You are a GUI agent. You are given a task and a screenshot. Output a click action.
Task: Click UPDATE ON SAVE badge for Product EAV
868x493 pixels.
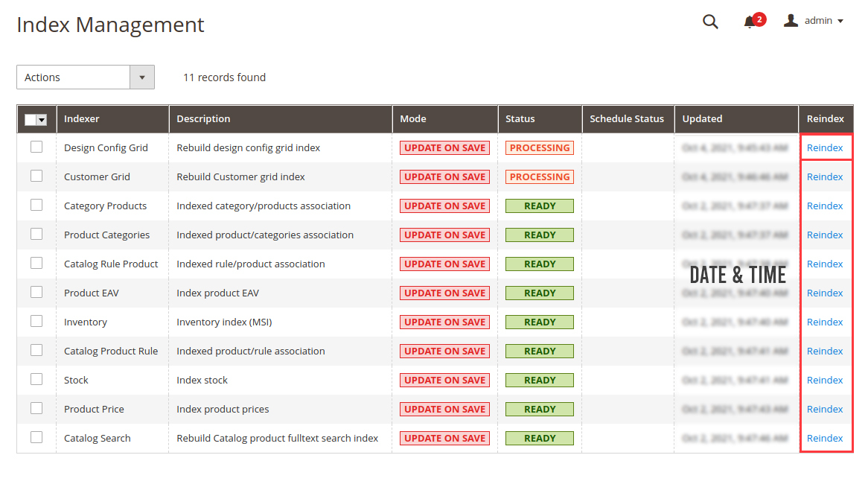[444, 293]
